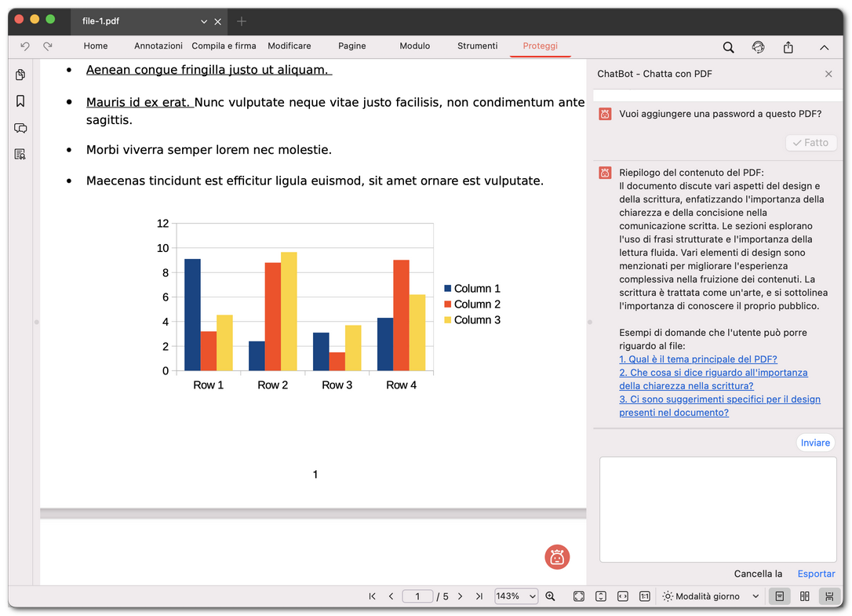Click the ChatBot robot icon above the page
Screen dimensions: 852x616
(557, 557)
